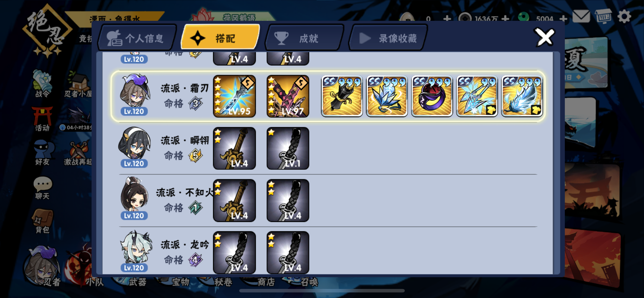Screen dimensions: 644x298
Task: Tap the LV.97 pink crossed weapon icon
Action: 288,96
